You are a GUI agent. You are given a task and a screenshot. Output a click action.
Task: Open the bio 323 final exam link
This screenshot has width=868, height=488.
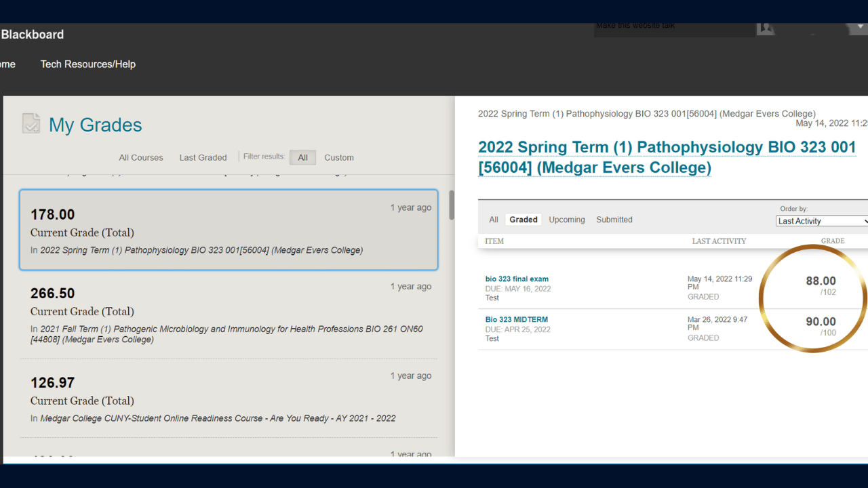pyautogui.click(x=517, y=279)
